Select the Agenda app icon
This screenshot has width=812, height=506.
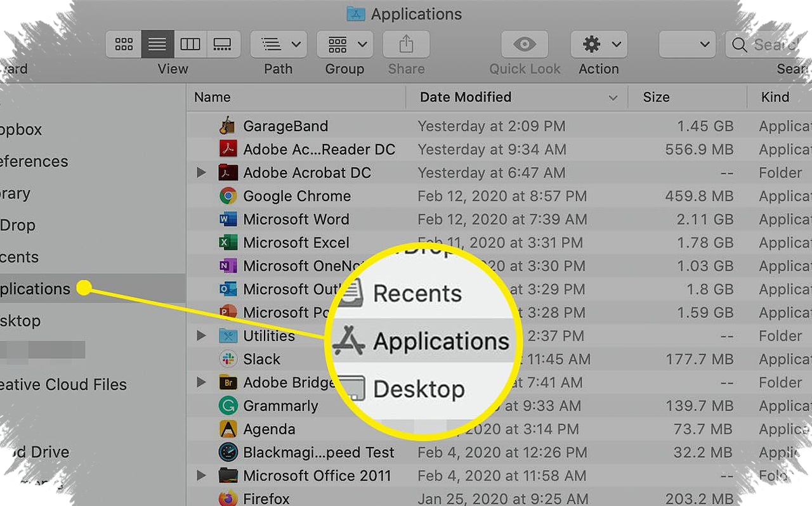tap(228, 429)
